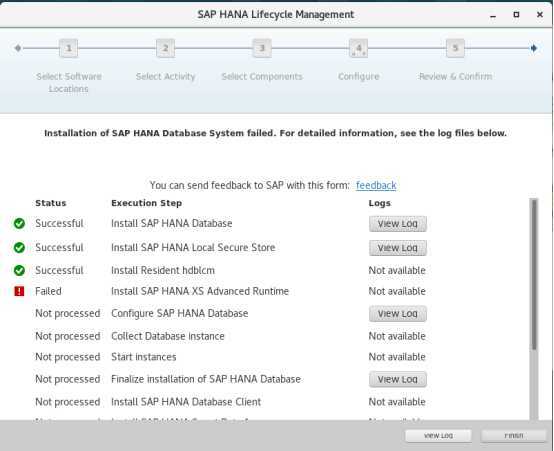Click the 'Select Components' step label

[262, 76]
